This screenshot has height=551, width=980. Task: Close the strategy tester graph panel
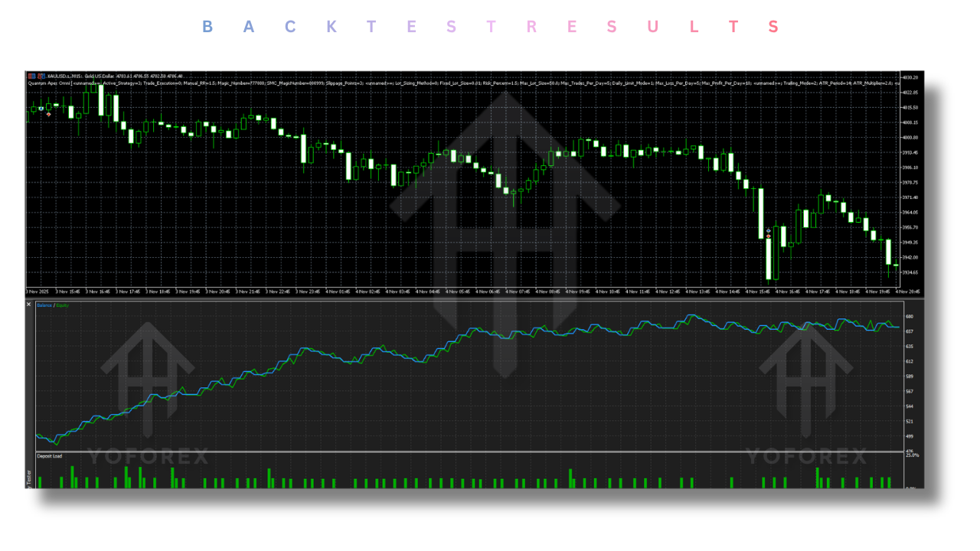pyautogui.click(x=29, y=305)
